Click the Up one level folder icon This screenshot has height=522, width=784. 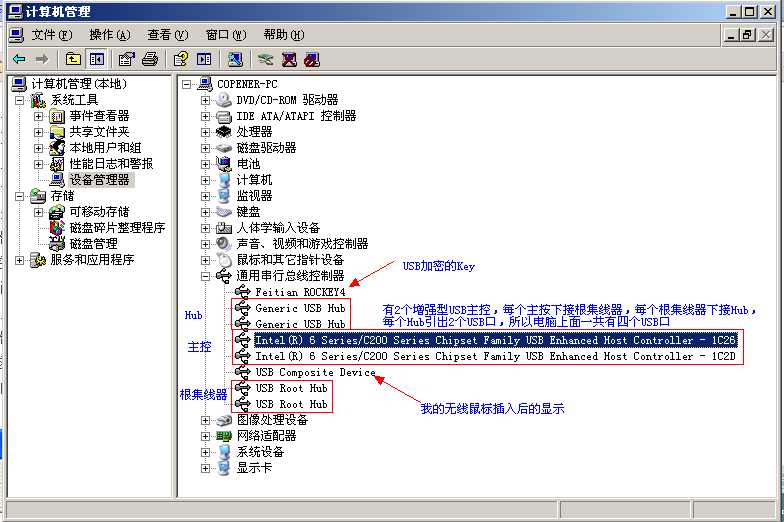click(74, 60)
